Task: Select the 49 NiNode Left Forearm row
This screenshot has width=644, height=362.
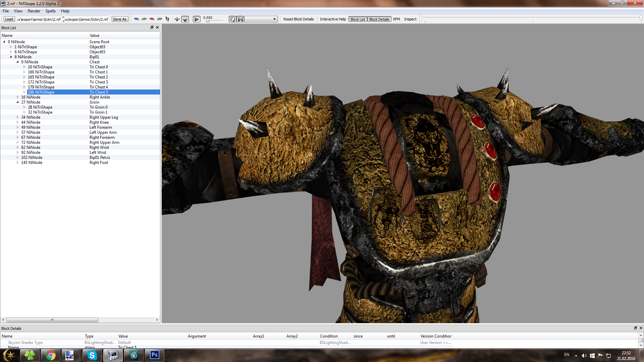Action: point(80,127)
